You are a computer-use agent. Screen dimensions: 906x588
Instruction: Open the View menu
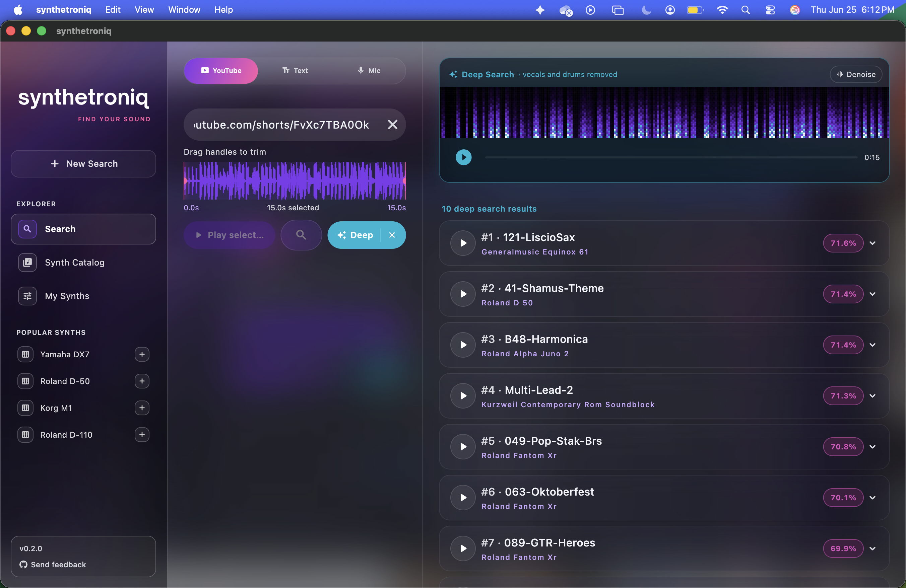pos(144,10)
